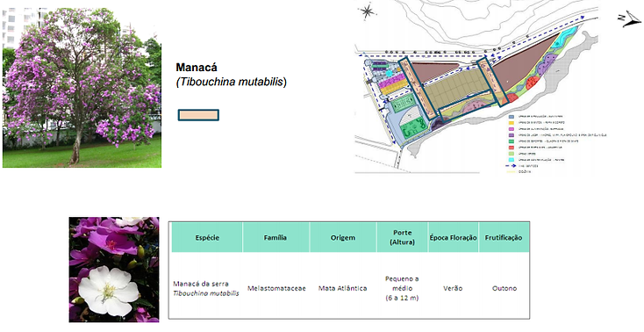Click the 'Origem' table header
This screenshot has height=332, width=644.
tap(342, 238)
